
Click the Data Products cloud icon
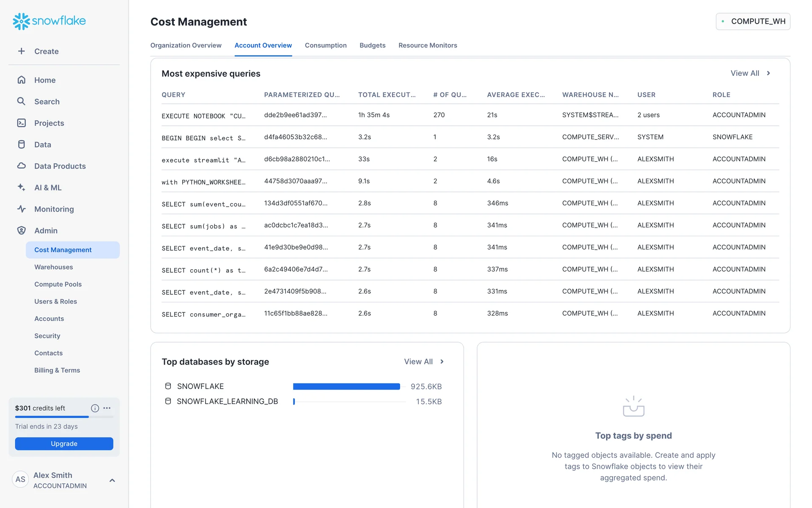point(22,166)
